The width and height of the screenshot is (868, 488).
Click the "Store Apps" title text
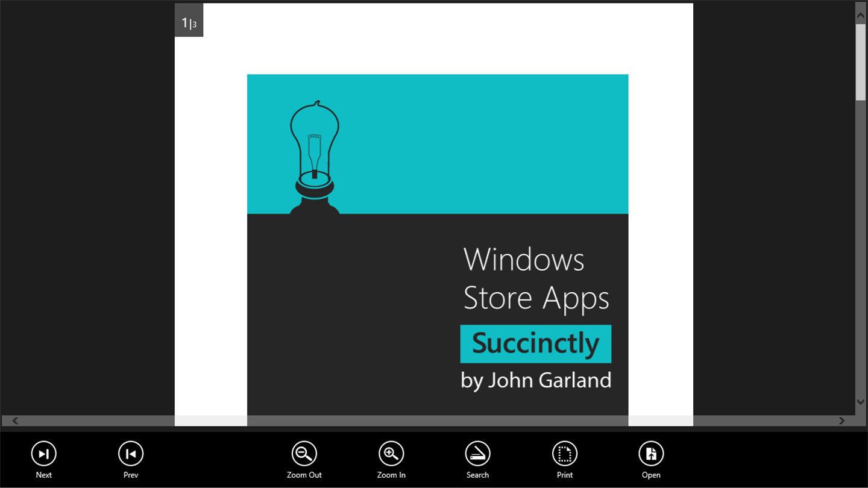coord(536,298)
